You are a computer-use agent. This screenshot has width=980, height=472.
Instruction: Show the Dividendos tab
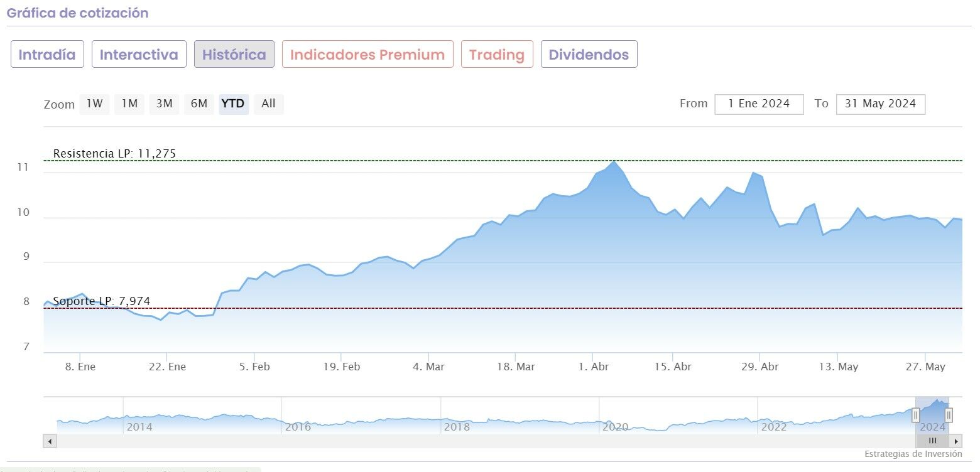point(589,55)
